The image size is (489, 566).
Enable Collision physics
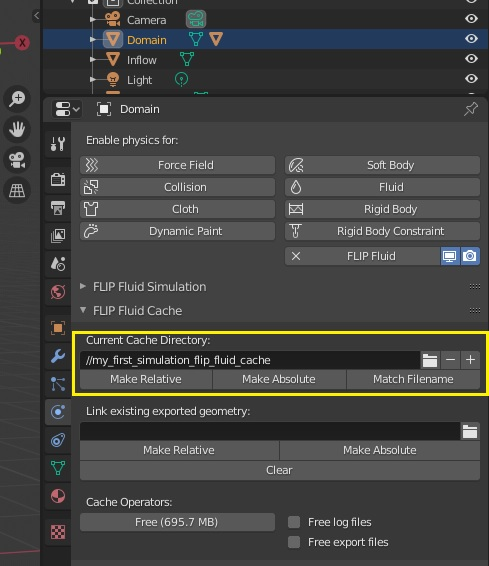pos(178,187)
